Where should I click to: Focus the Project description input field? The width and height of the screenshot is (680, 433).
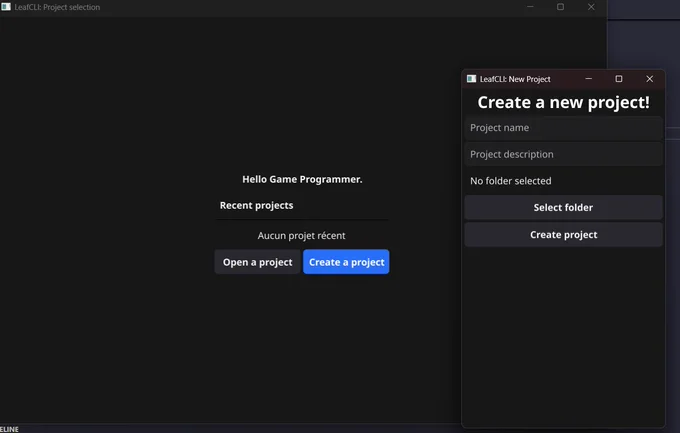click(x=563, y=154)
